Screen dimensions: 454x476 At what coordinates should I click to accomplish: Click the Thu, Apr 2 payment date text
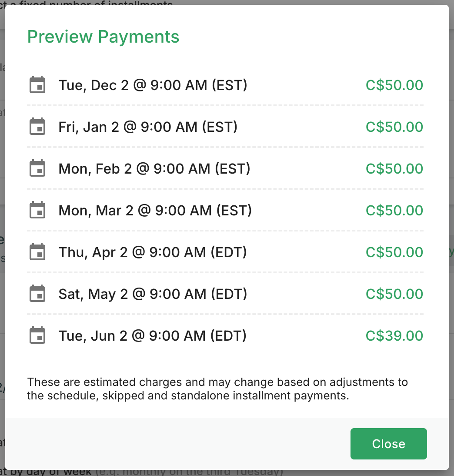153,252
